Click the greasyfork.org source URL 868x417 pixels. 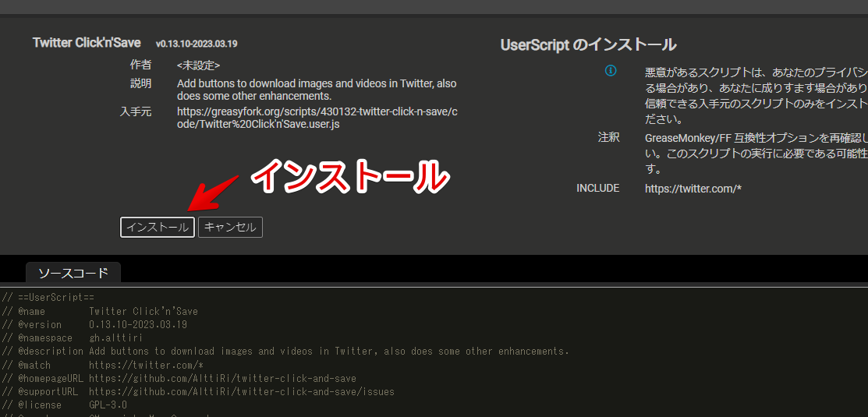(317, 118)
